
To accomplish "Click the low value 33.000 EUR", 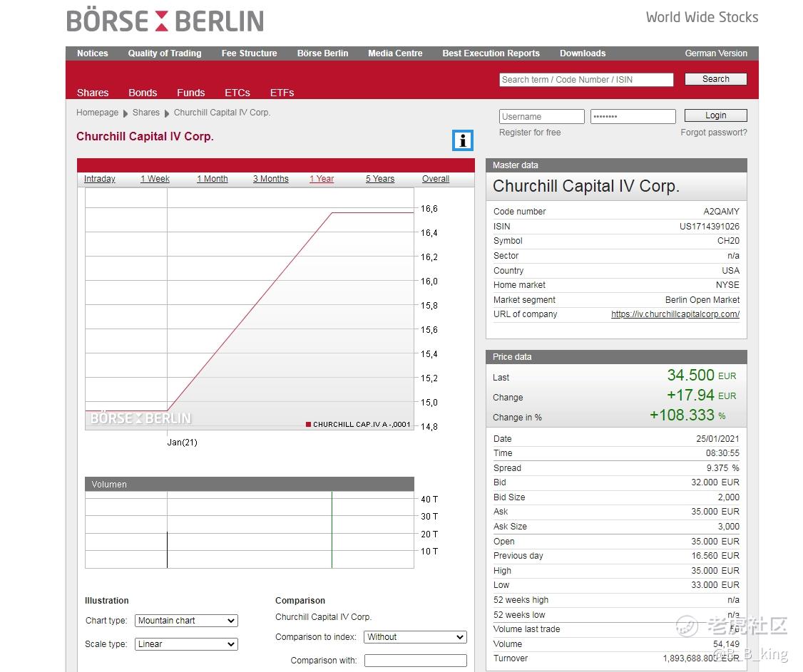I will coord(715,584).
